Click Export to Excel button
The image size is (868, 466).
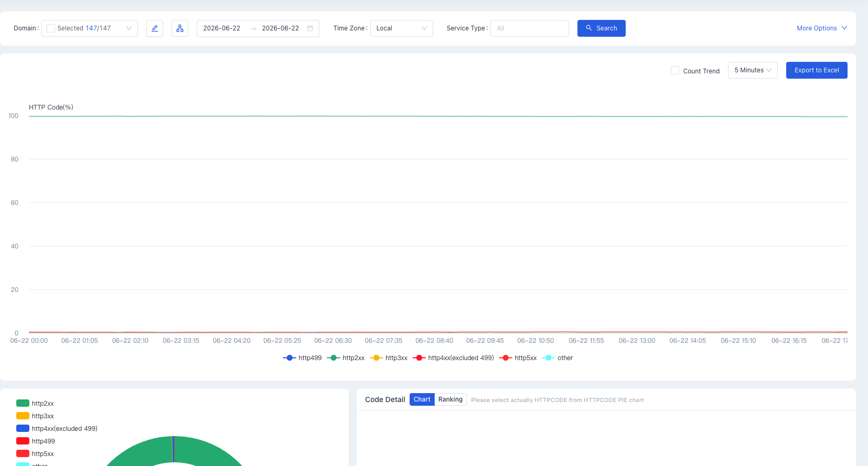[817, 70]
